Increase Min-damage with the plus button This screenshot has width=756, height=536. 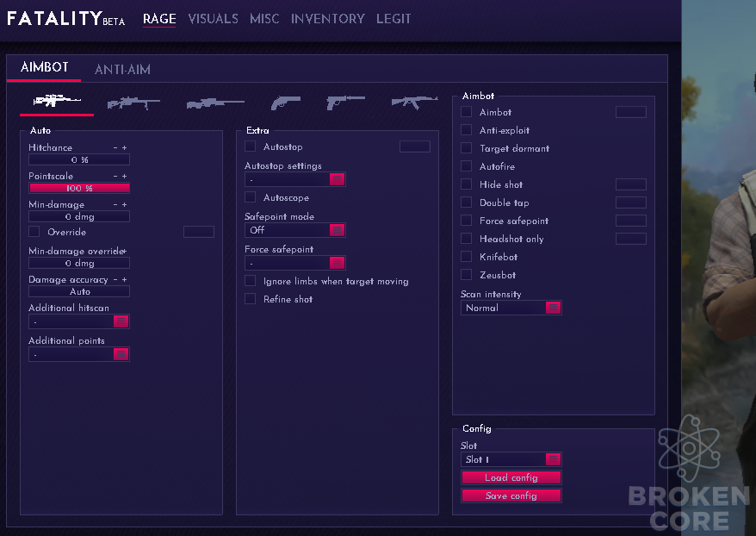pos(124,204)
